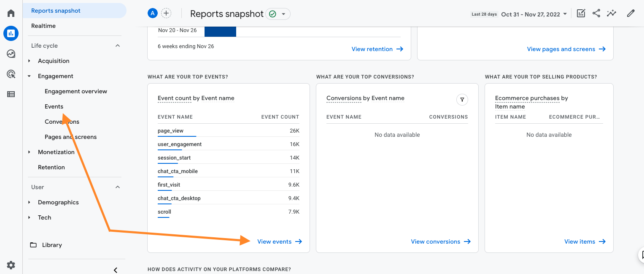644x274 pixels.
Task: Click the Share this report icon
Action: point(596,14)
